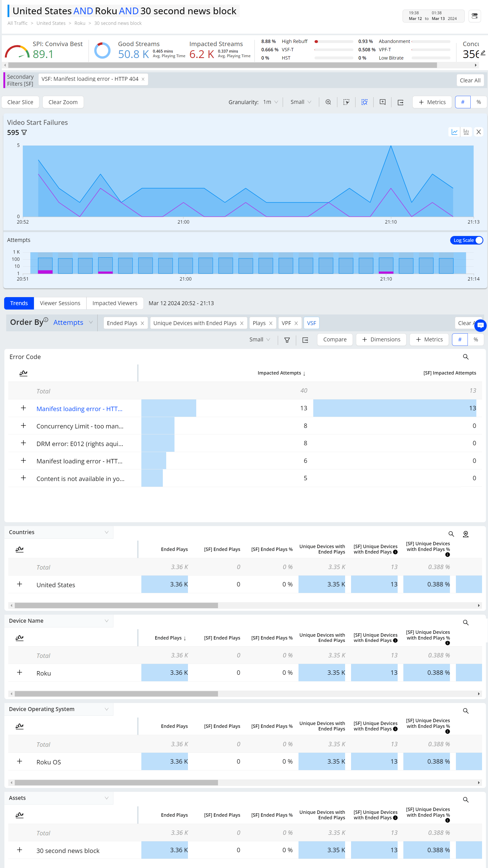Remove the Ended Plays metric chip
488x868 pixels.
coord(142,323)
